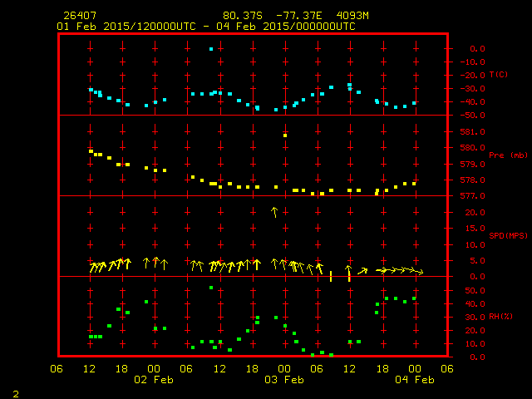Click the number 2 in the bottom-left corner

coord(16,394)
